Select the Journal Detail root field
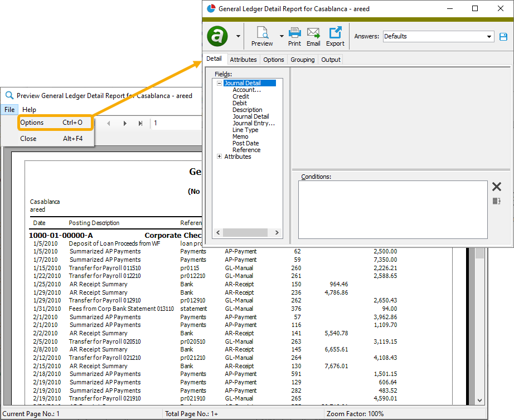 tap(249, 83)
